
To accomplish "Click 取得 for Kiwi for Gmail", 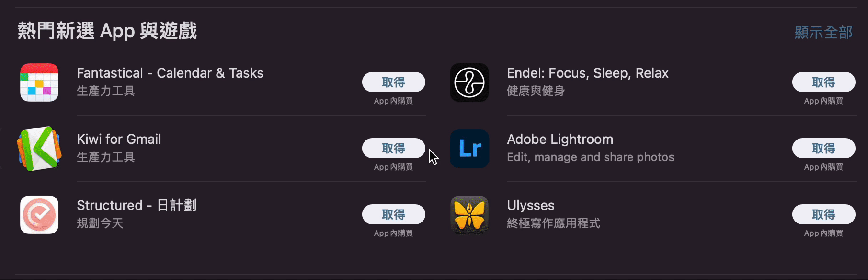I will point(394,148).
